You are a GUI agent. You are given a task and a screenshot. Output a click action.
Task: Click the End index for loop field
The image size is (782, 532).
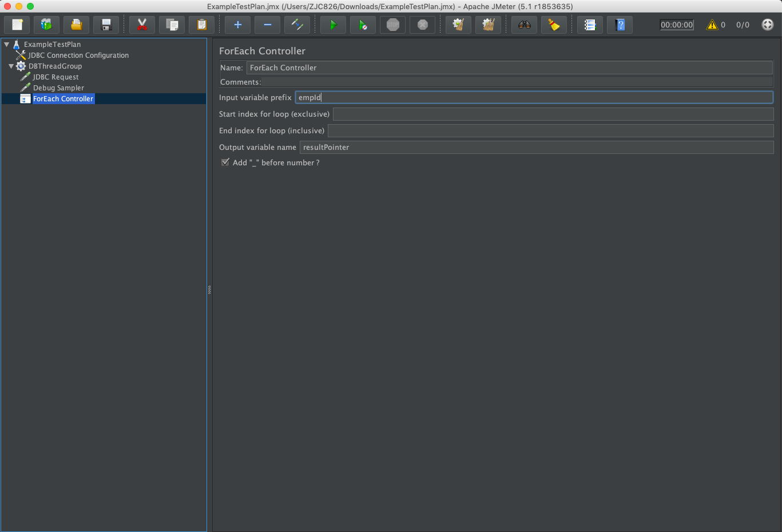550,130
